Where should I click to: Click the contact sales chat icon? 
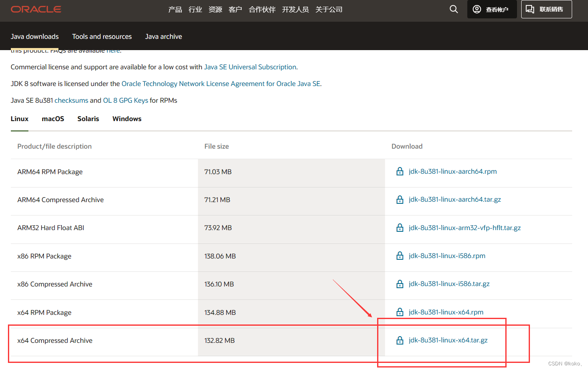click(530, 9)
